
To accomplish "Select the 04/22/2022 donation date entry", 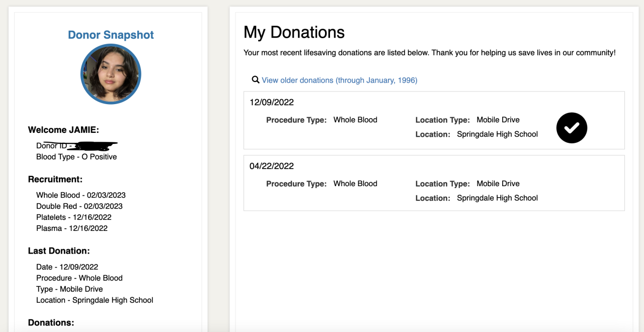I will click(x=272, y=166).
